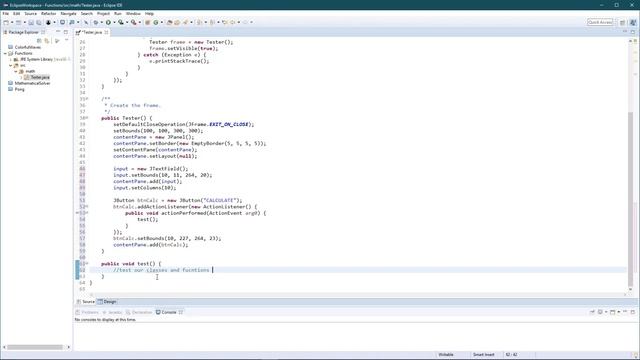Click the Run Last Tool toolbar icon
The image size is (640, 360).
[133, 22]
